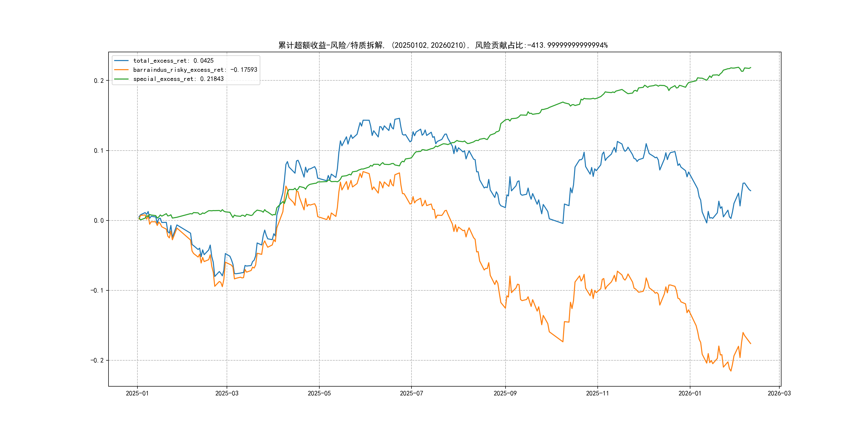
Task: Click the 2025-11 x-axis tick label
Action: pos(597,393)
